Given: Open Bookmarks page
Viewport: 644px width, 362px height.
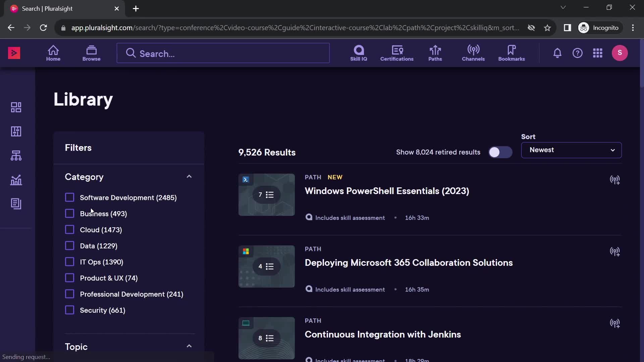Looking at the screenshot, I should [x=512, y=53].
